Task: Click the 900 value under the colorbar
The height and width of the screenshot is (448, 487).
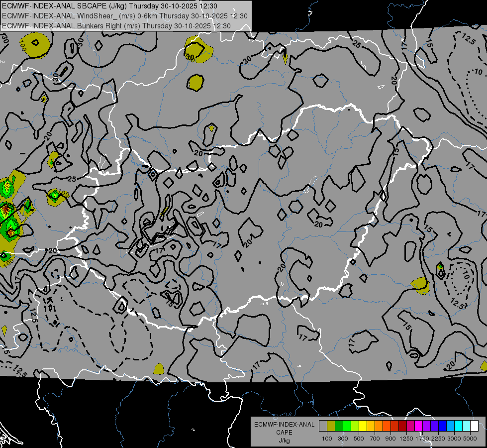Action: (390, 439)
